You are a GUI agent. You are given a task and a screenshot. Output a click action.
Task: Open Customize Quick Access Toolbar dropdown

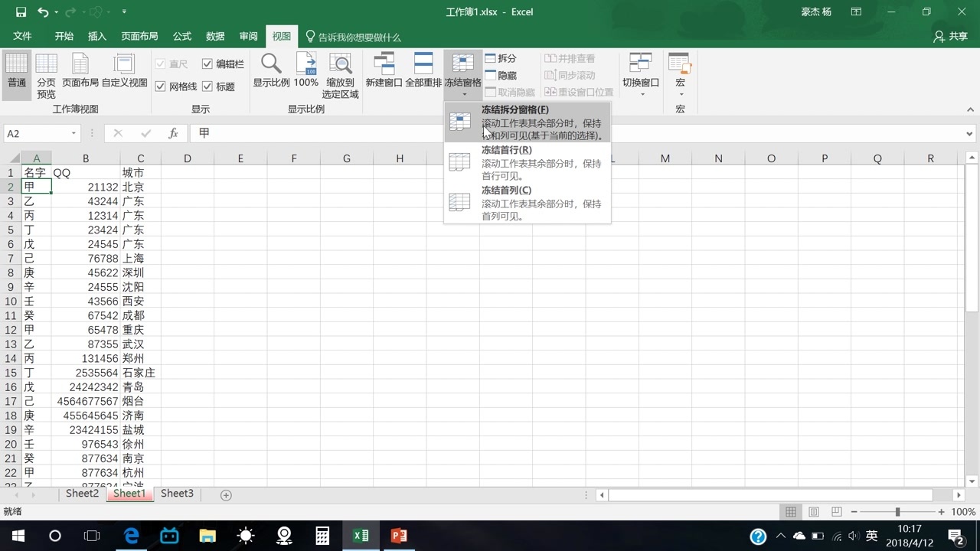pyautogui.click(x=124, y=11)
